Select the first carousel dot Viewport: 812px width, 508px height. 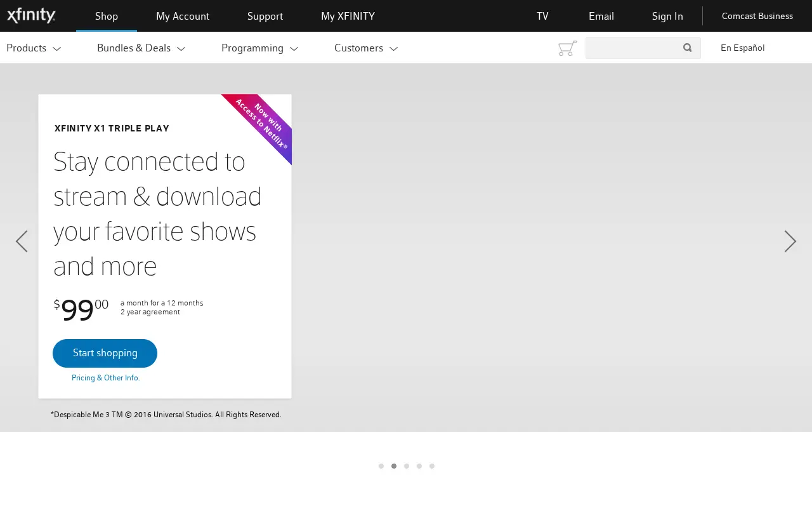[381, 466]
